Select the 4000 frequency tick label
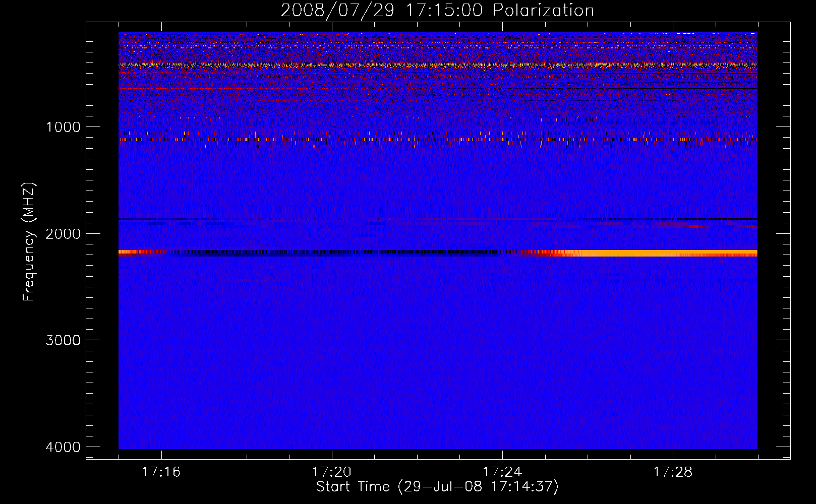The width and height of the screenshot is (816, 504). tap(63, 447)
